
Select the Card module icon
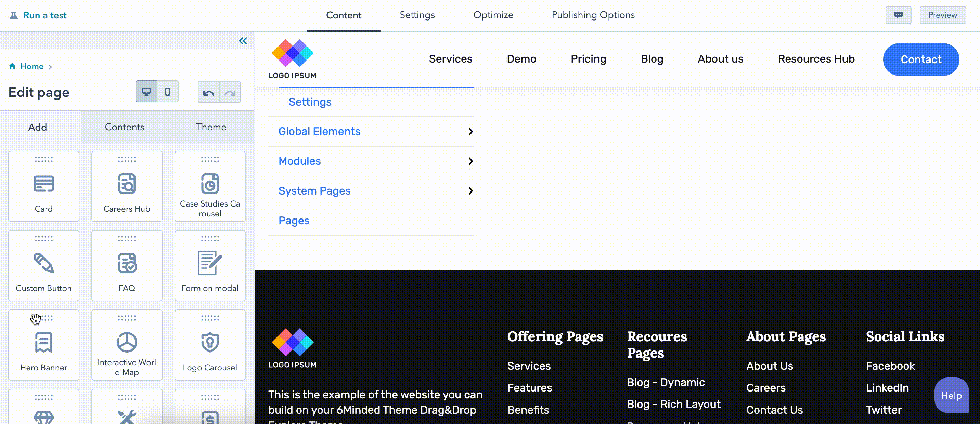[x=44, y=184]
